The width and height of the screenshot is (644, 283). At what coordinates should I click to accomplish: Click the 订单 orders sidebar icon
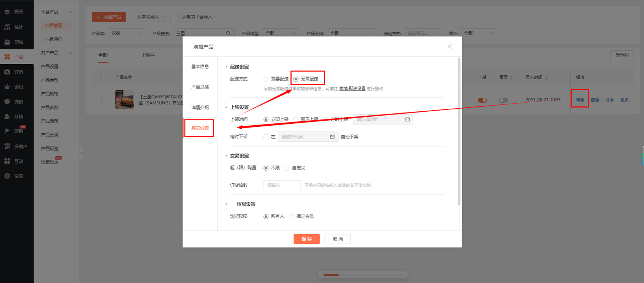pos(7,72)
